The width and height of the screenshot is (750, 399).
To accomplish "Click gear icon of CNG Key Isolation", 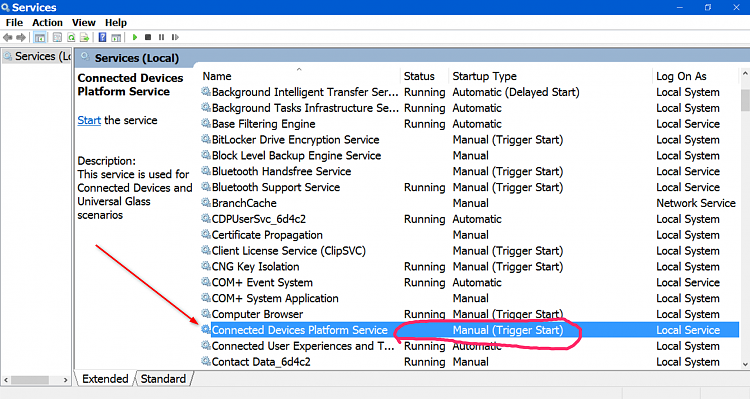I will coord(206,266).
